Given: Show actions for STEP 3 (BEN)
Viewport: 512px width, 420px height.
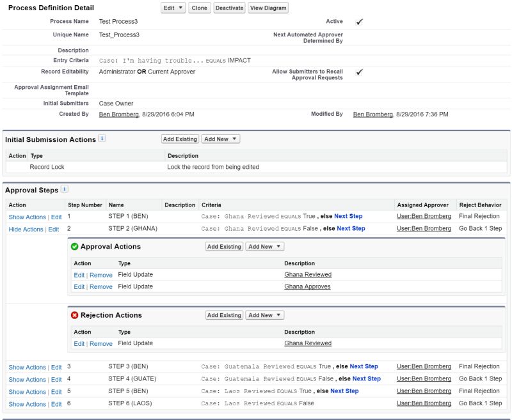Looking at the screenshot, I should point(26,368).
